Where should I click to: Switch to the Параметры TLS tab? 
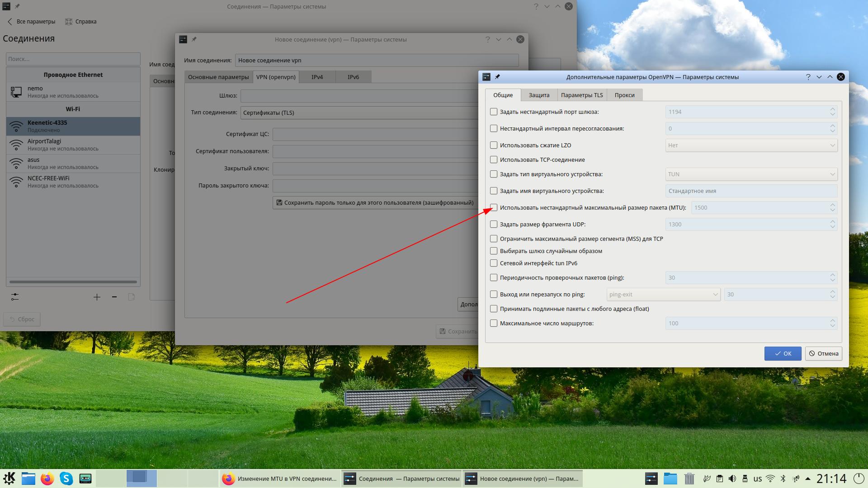[581, 95]
